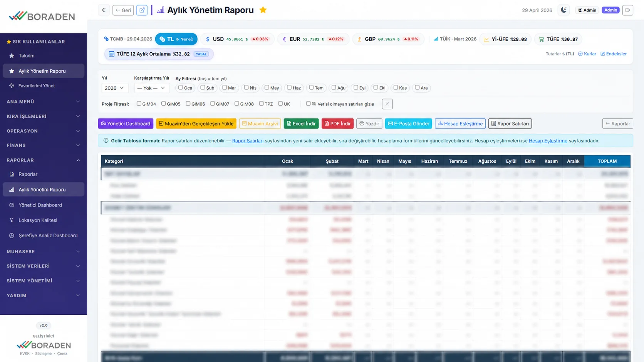This screenshot has width=644, height=362.
Task: Check the Ara month filter
Action: pos(417,88)
